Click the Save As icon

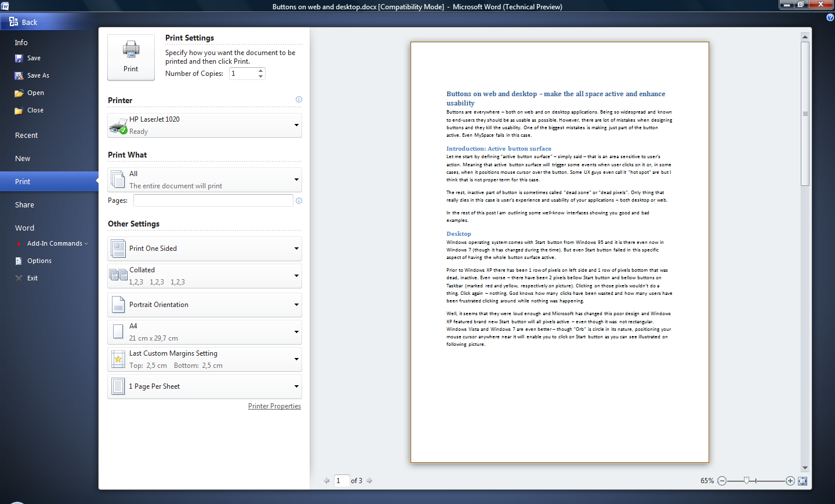pos(19,75)
